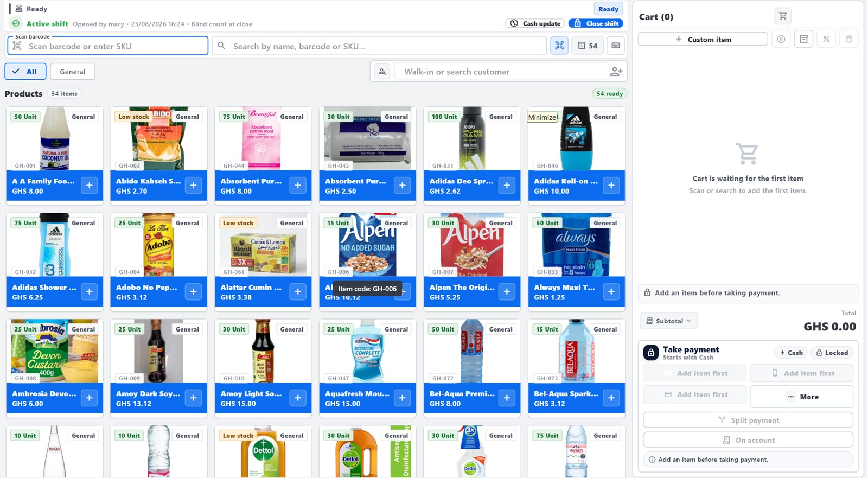This screenshot has width=868, height=478.
Task: Click the Cash update button
Action: [x=535, y=23]
